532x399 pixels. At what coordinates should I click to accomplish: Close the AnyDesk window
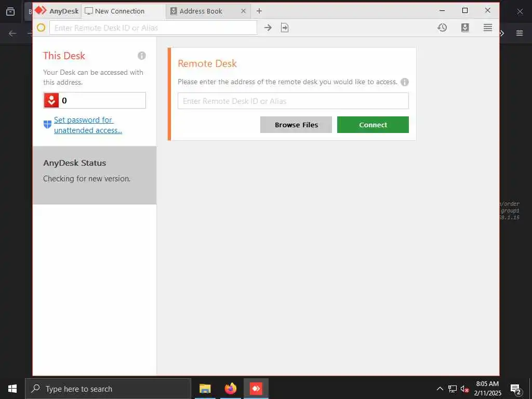click(488, 10)
